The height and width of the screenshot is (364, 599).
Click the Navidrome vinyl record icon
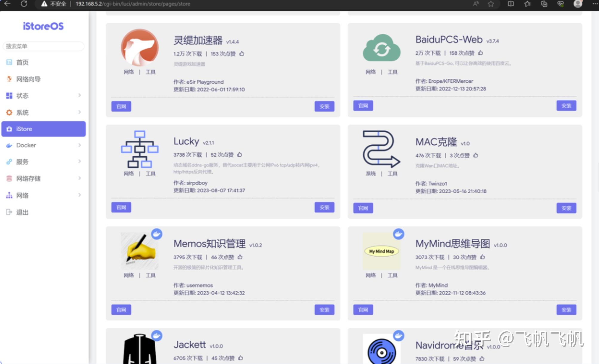[381, 352]
